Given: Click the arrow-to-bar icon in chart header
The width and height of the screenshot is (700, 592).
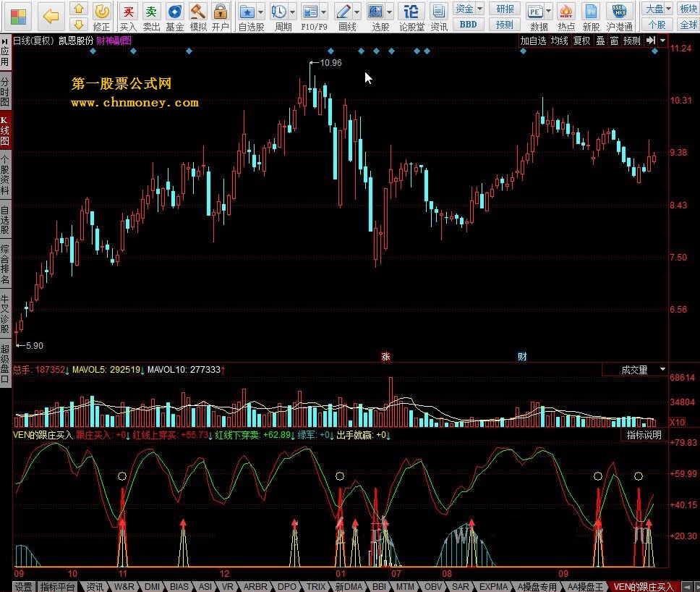Looking at the screenshot, I should 650,41.
